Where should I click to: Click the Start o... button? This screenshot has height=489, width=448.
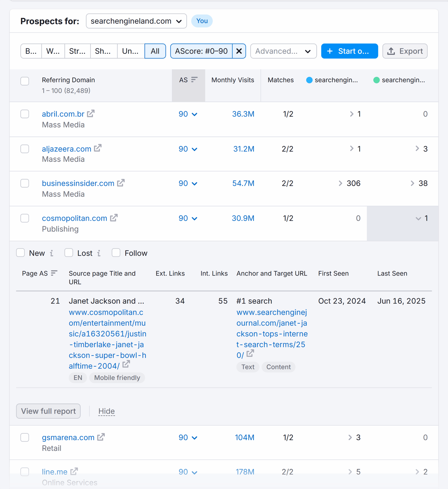(x=349, y=51)
